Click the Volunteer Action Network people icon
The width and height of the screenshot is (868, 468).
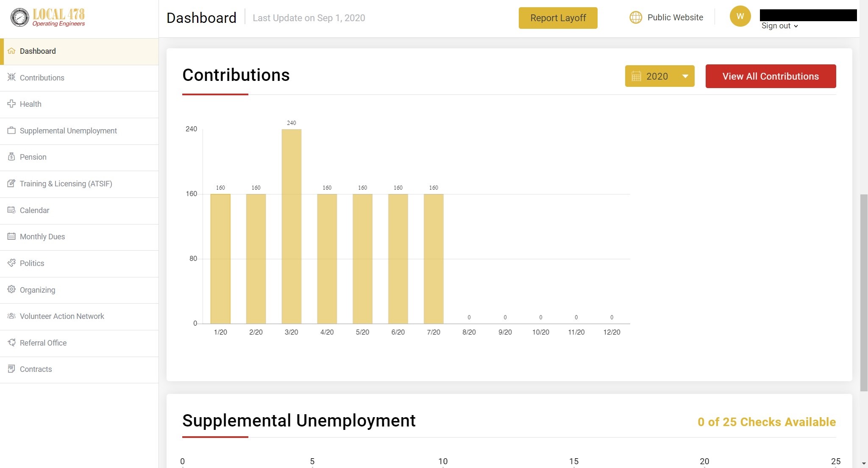11,316
